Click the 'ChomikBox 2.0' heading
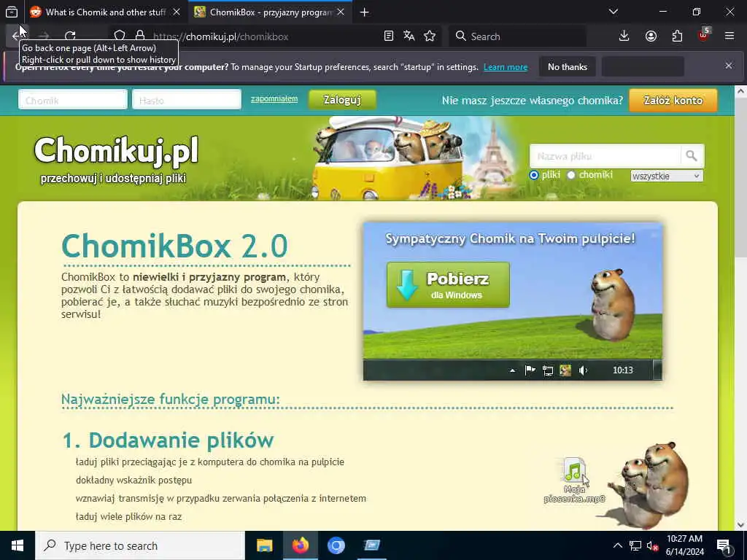The height and width of the screenshot is (560, 747). pyautogui.click(x=174, y=246)
